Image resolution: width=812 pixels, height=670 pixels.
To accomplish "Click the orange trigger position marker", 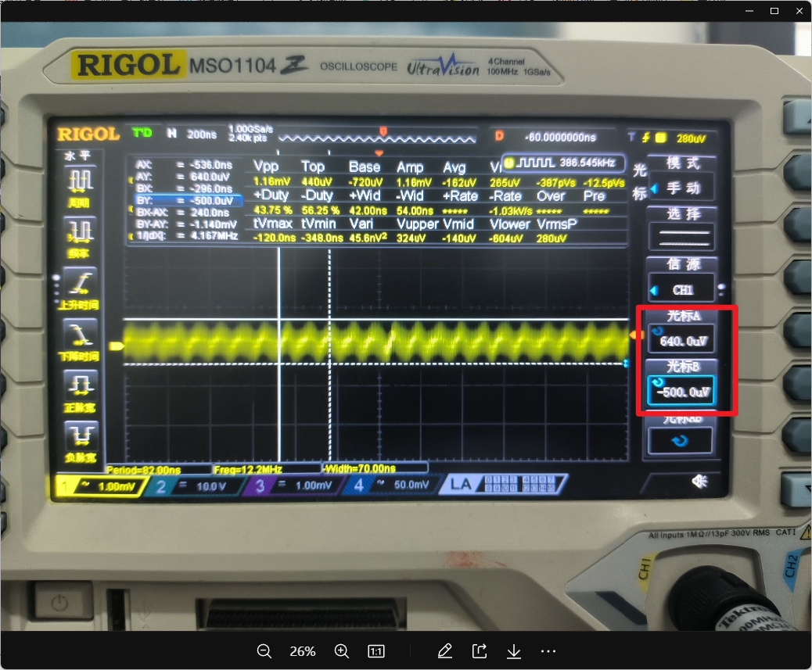I will click(379, 153).
